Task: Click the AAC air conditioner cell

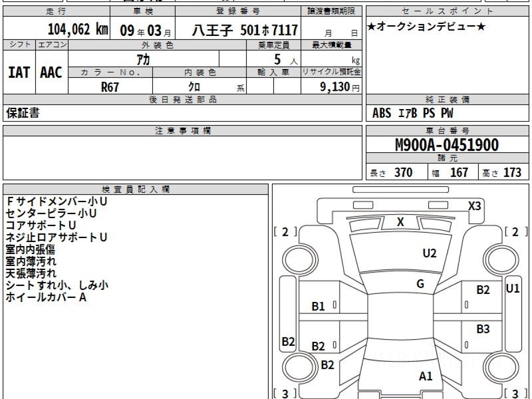Action: click(51, 73)
